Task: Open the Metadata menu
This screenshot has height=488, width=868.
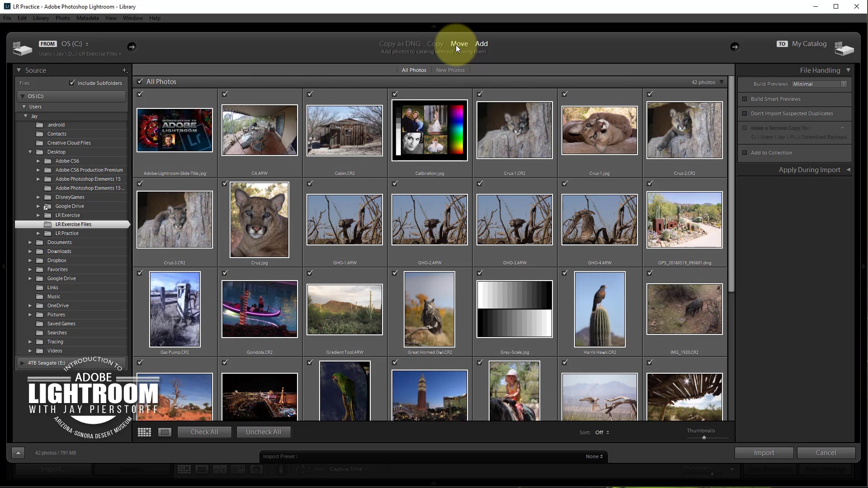Action: (x=87, y=18)
